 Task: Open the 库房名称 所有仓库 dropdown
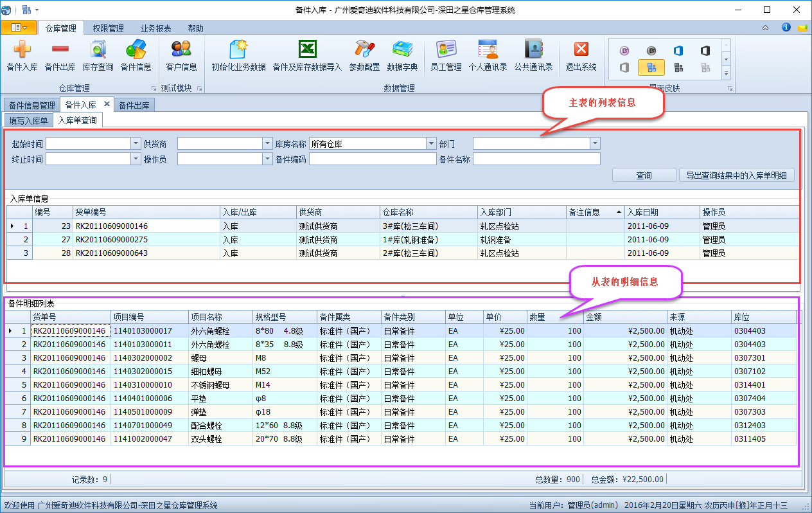pos(431,143)
